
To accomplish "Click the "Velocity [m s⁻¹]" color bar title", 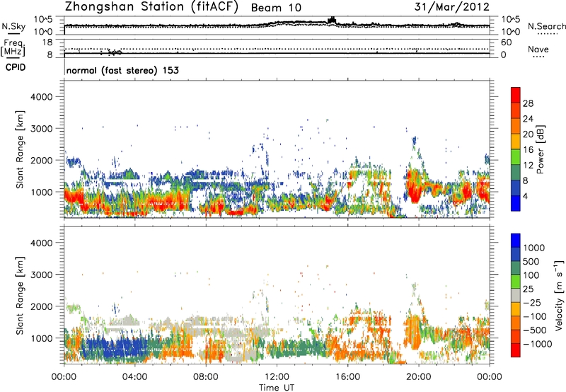I will (x=559, y=295).
